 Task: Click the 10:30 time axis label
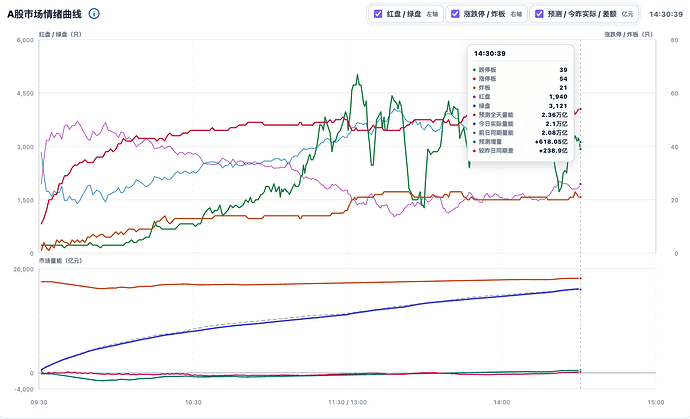[193, 402]
